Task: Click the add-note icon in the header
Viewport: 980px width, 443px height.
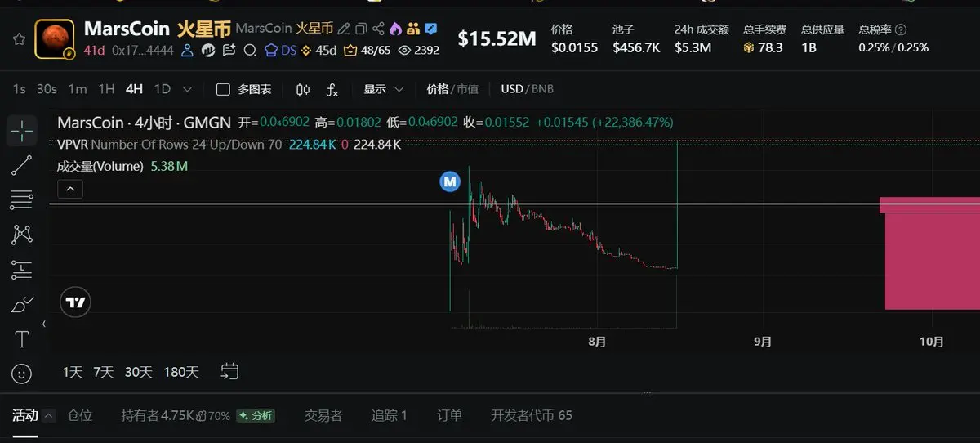Action: [x=228, y=50]
